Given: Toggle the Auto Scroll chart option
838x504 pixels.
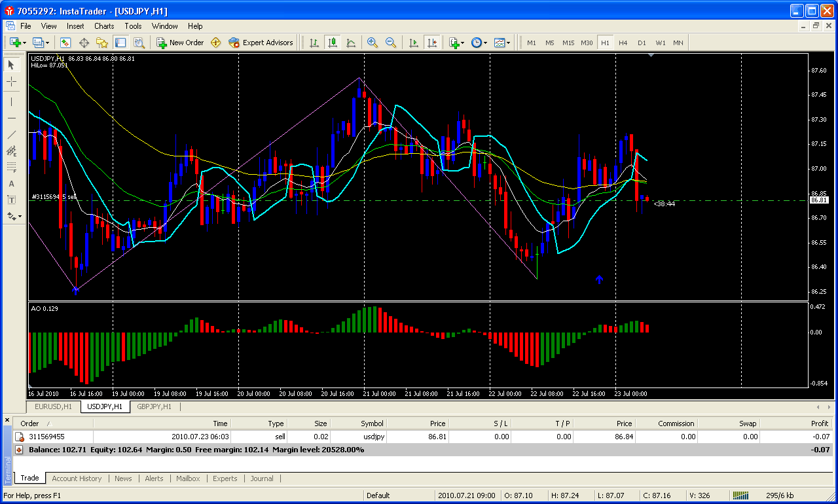Looking at the screenshot, I should point(413,43).
